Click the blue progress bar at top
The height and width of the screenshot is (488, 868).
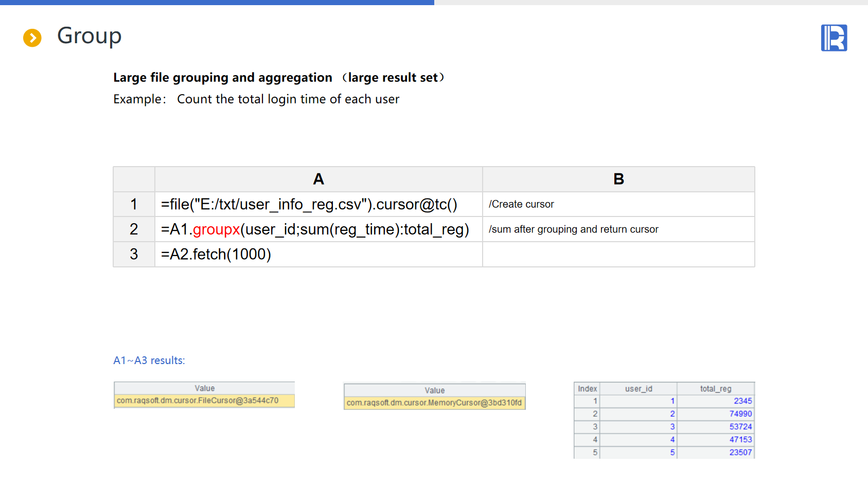tap(217, 3)
